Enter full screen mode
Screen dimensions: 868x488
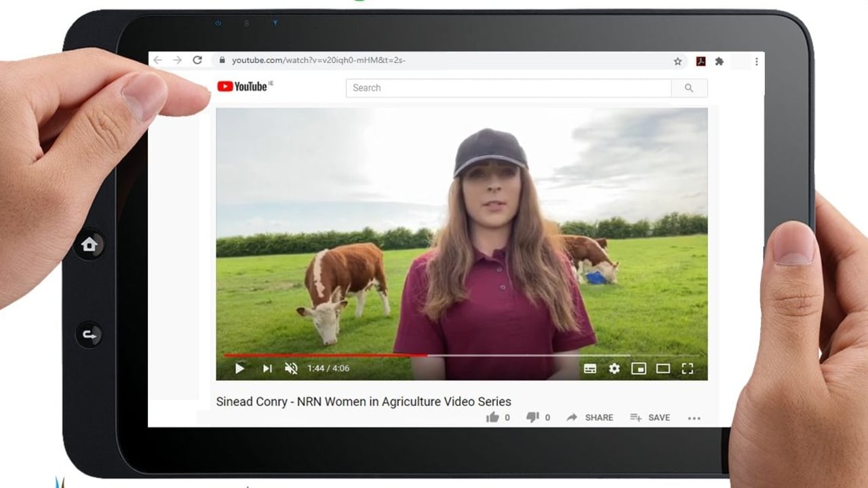coord(688,369)
